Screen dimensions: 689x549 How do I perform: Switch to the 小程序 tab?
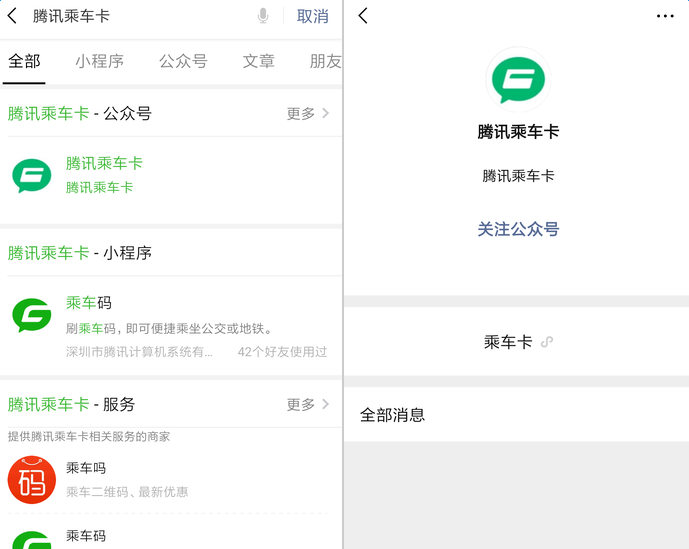point(100,61)
